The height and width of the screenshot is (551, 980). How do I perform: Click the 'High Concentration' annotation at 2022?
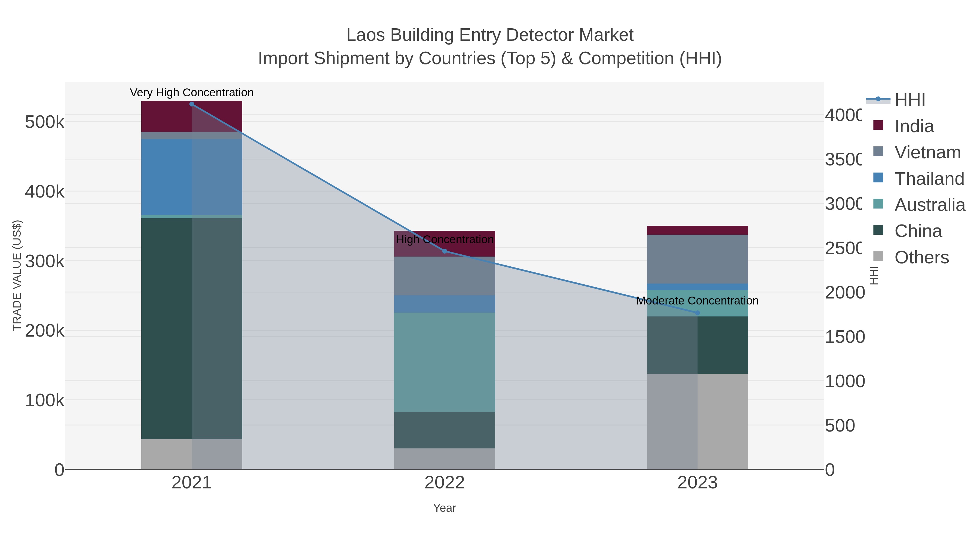click(445, 239)
